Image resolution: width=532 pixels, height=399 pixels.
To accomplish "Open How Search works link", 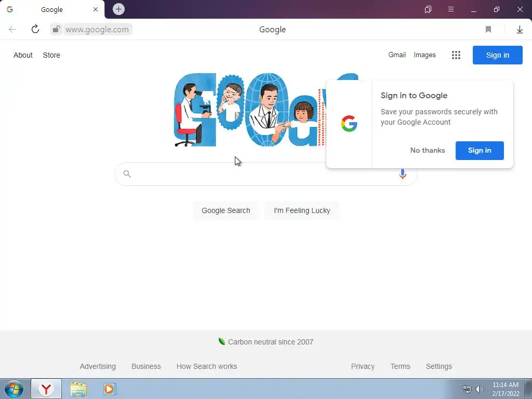I will point(207,366).
